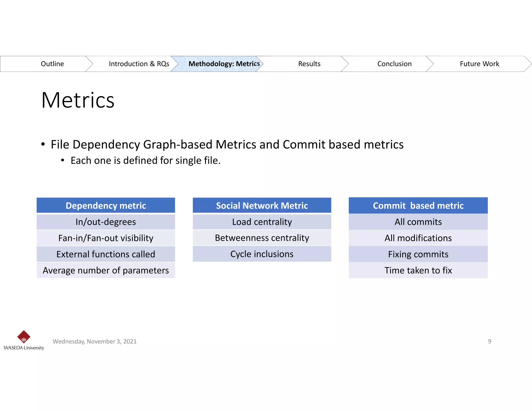The height and width of the screenshot is (411, 532).
Task: Navigate to the Conclusion section
Action: [394, 64]
